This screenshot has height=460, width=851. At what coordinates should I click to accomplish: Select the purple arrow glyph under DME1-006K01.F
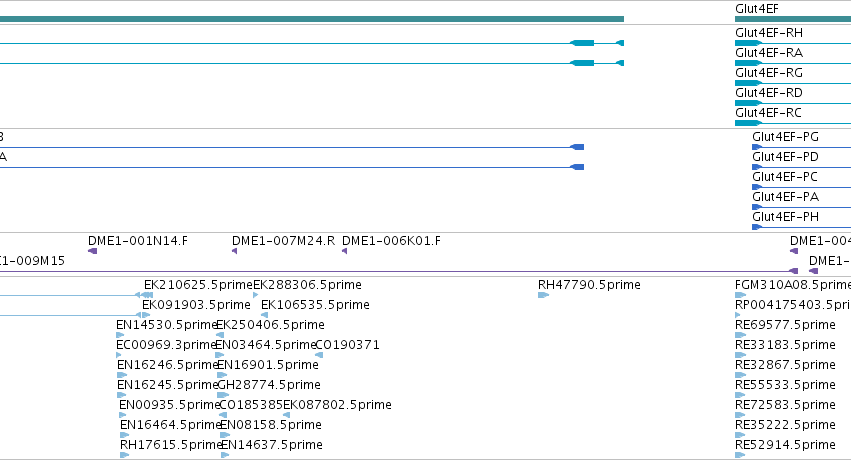[x=345, y=251]
